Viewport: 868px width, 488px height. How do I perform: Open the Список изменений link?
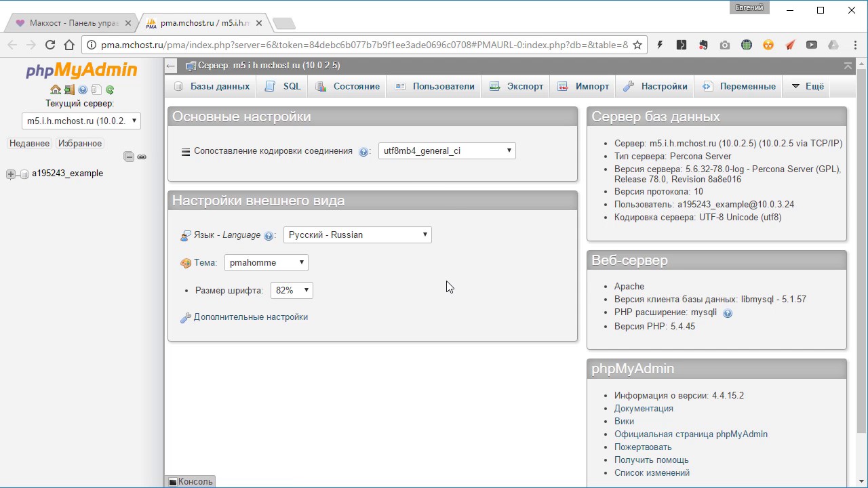(x=652, y=472)
